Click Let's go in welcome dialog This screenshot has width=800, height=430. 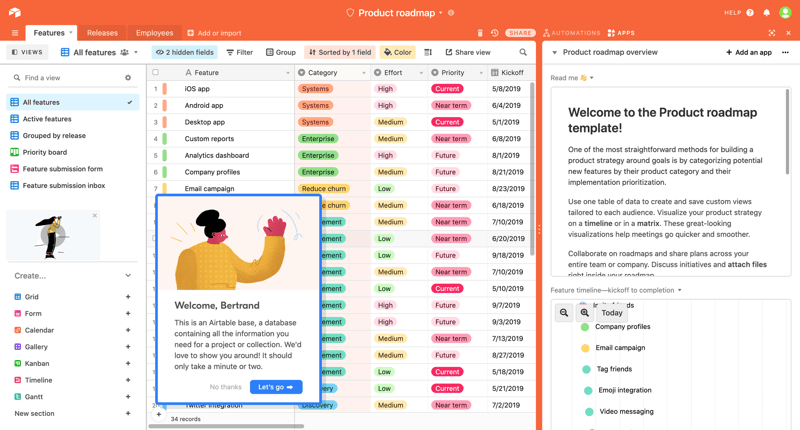[x=276, y=387]
